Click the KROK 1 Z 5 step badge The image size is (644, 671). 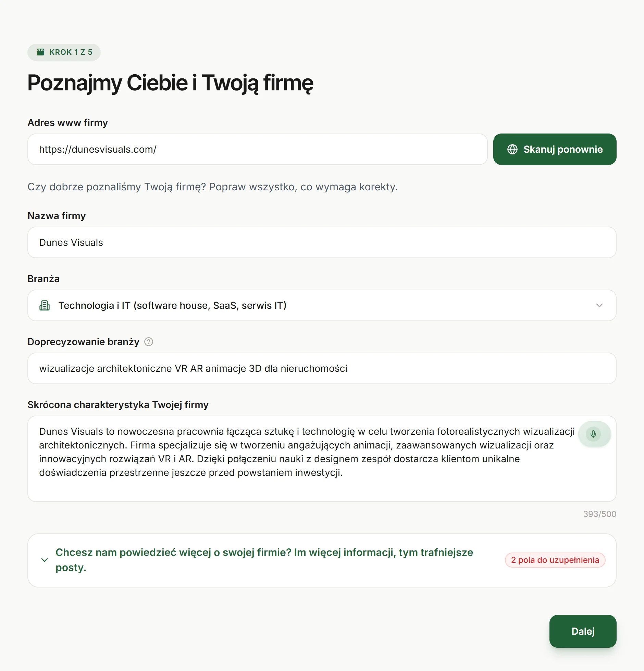[x=64, y=52]
